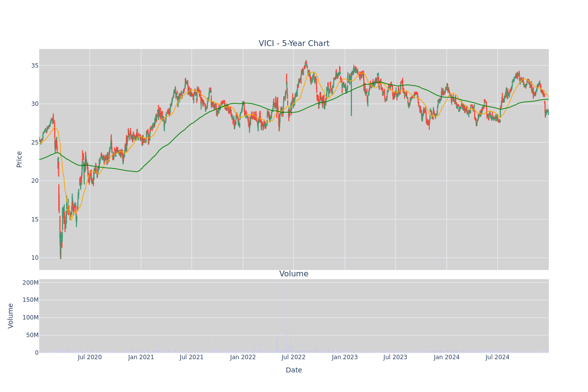Pick the "Jul 2021" date tick label
This screenshot has width=588, height=392.
point(192,357)
